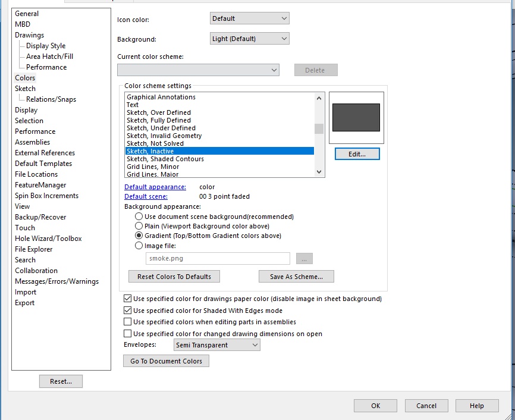Open the MBD options page
Viewport: 515px width, 420px height.
(x=23, y=24)
